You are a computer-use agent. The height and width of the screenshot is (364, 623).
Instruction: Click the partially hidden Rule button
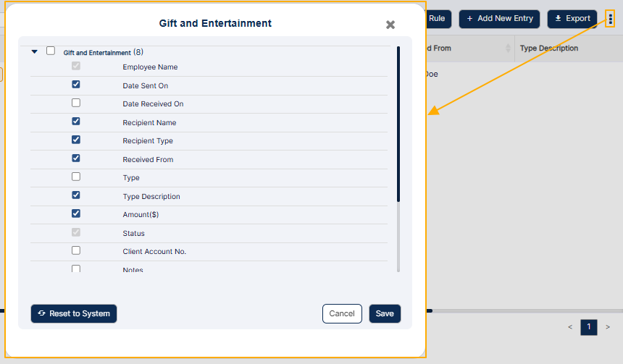pos(439,19)
